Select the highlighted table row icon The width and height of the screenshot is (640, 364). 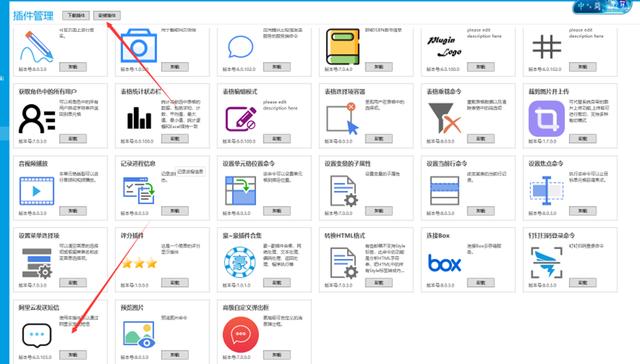(444, 191)
